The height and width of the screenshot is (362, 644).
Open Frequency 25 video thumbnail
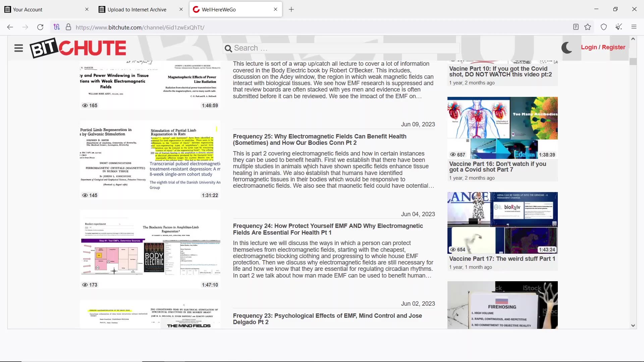coord(150,160)
